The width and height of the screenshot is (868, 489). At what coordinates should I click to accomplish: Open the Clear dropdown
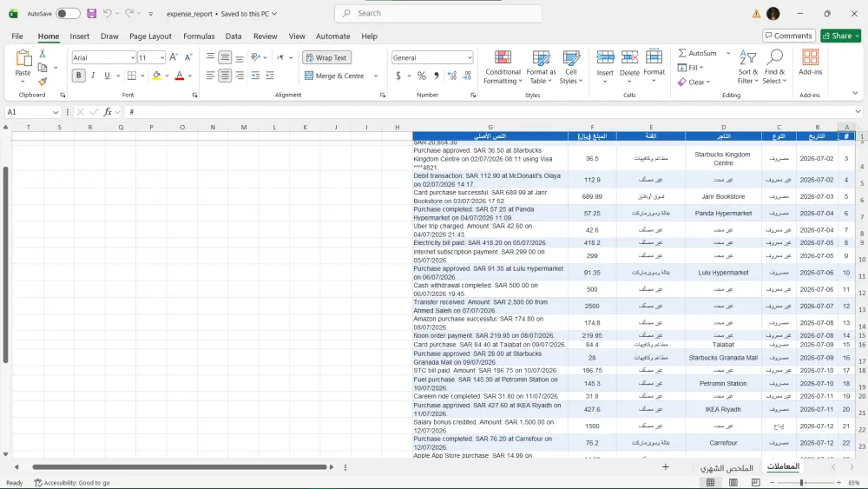coord(694,82)
